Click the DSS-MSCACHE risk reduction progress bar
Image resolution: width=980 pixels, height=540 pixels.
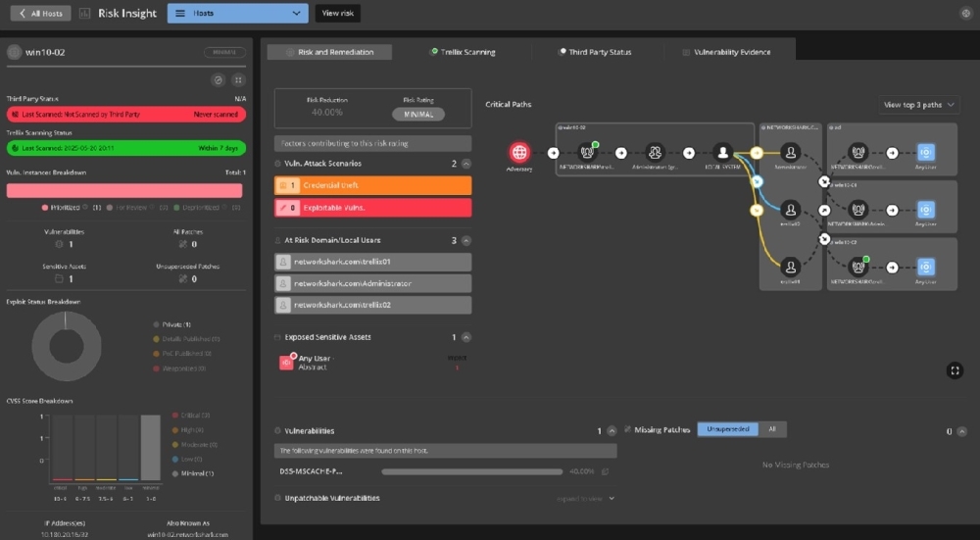472,471
